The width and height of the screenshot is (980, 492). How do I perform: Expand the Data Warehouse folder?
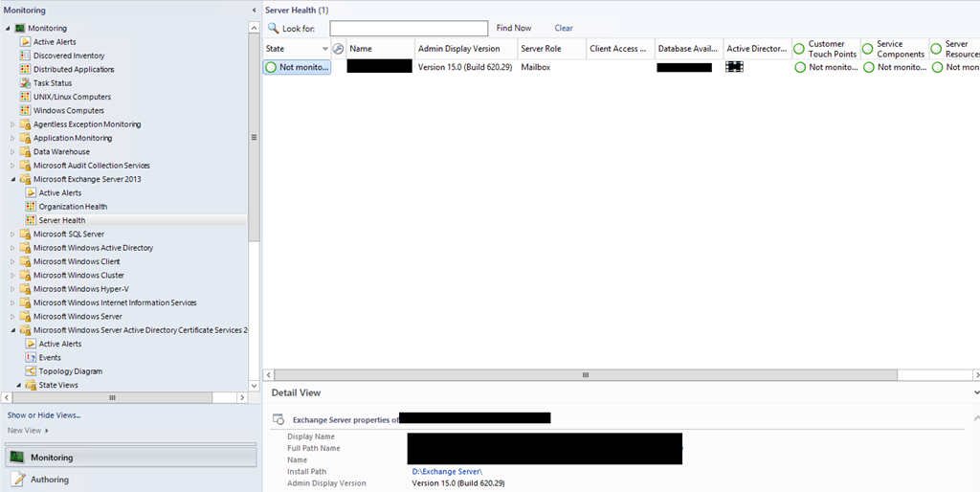(x=13, y=152)
